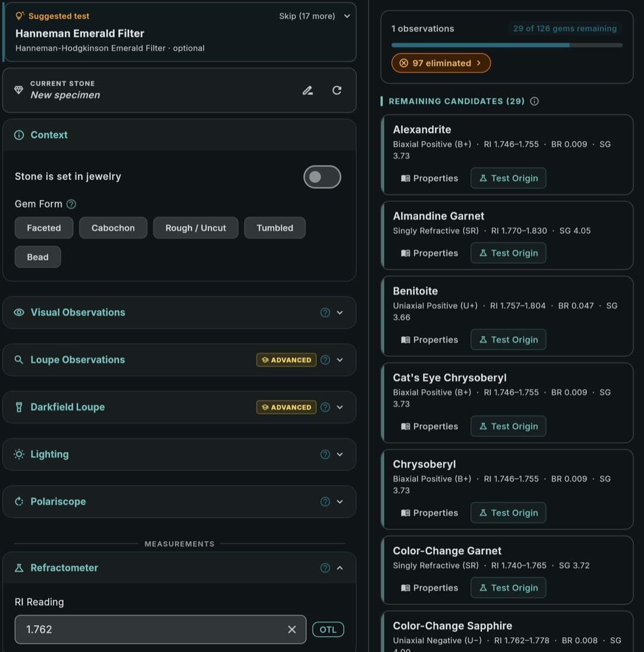This screenshot has height=652, width=644.
Task: Expand the Loupe Observations section
Action: [340, 360]
